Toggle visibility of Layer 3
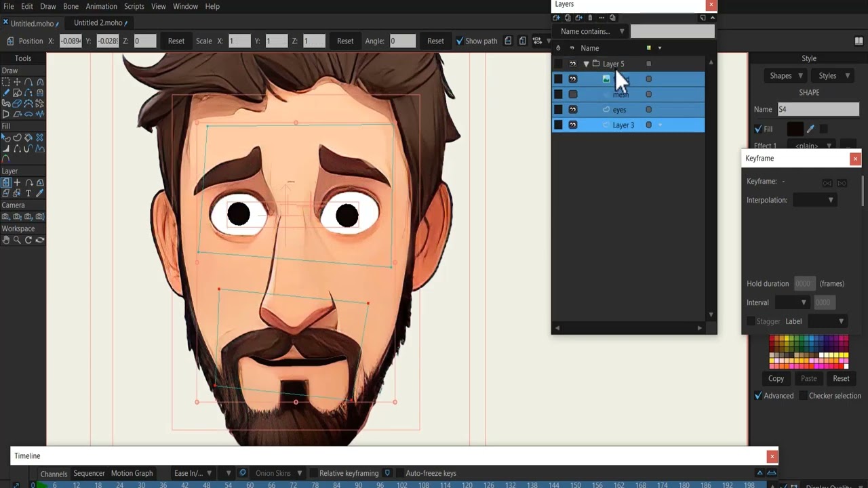868x488 pixels. point(573,125)
